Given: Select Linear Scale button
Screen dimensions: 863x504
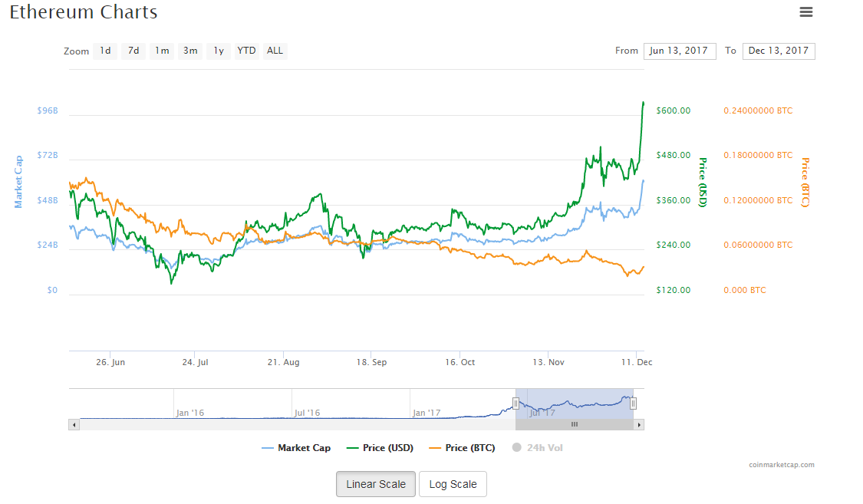Looking at the screenshot, I should point(376,484).
